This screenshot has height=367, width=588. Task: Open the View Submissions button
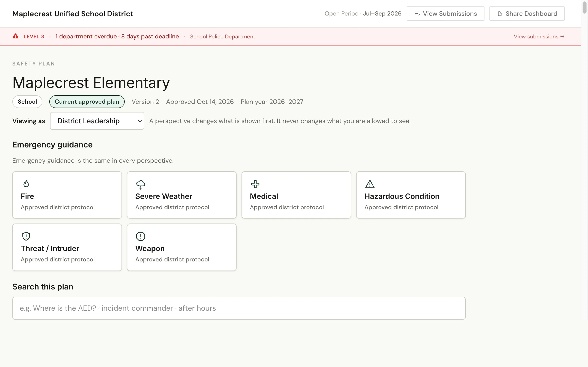point(445,14)
